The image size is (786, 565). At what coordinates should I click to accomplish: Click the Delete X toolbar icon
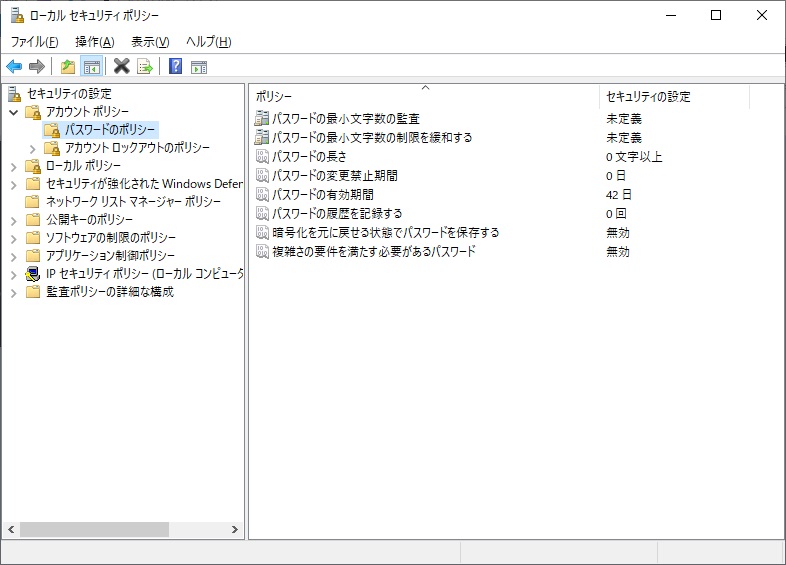coord(122,66)
